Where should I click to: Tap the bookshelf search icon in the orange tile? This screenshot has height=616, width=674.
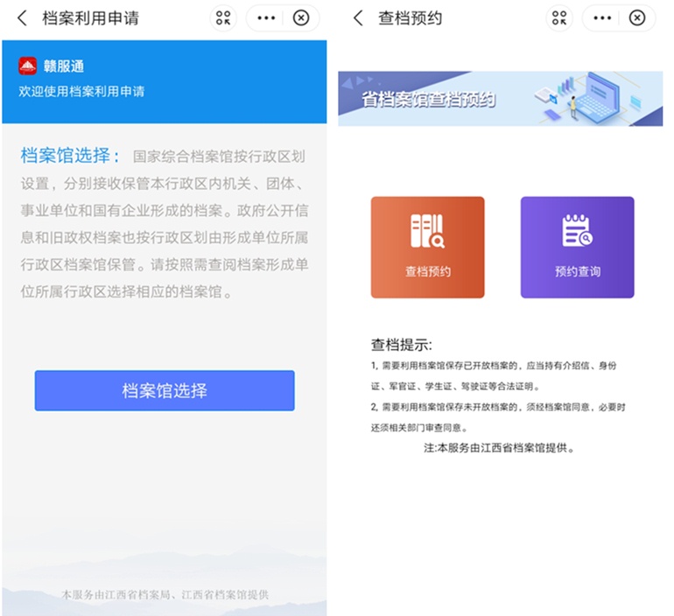[x=427, y=231]
